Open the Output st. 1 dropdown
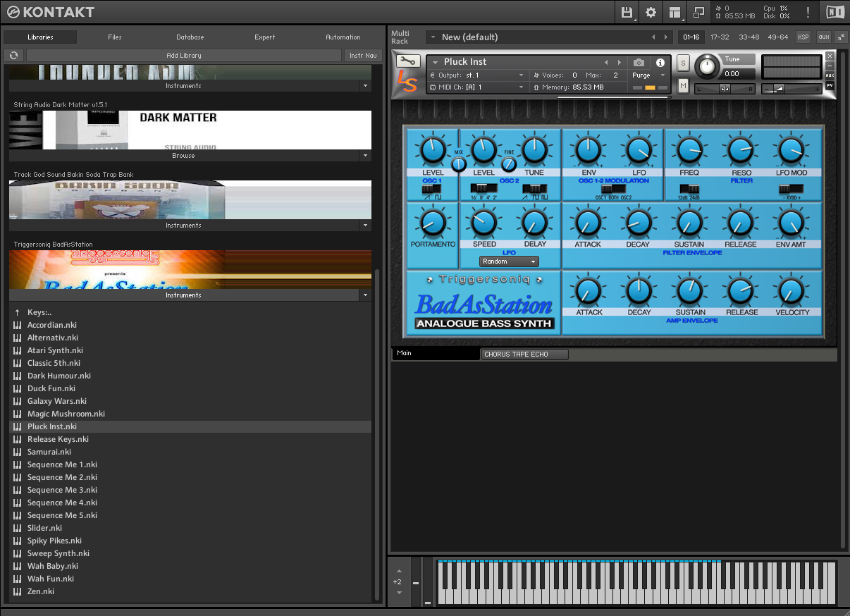This screenshot has width=850, height=616. [x=477, y=75]
